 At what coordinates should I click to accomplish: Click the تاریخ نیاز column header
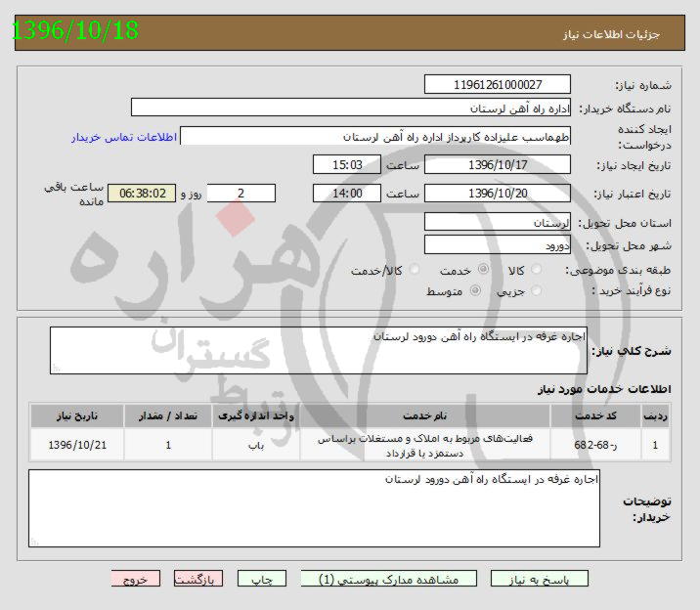(x=77, y=415)
